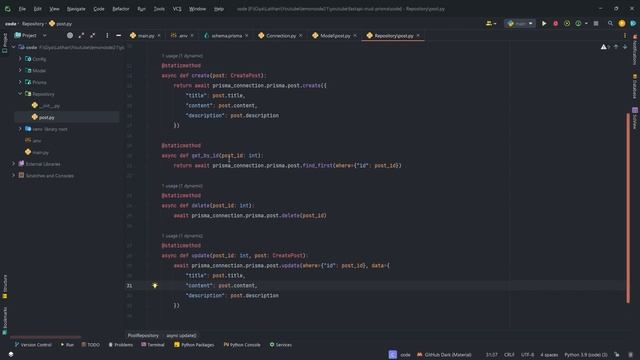The height and width of the screenshot is (360, 640).
Task: Open the TODO tool window
Action: coord(90,345)
